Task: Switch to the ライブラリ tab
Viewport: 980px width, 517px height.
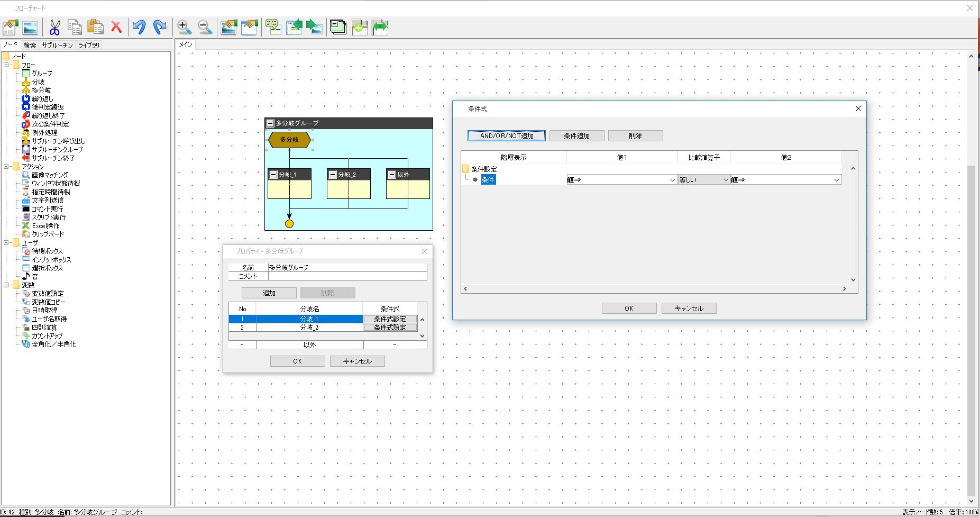Action: click(89, 46)
